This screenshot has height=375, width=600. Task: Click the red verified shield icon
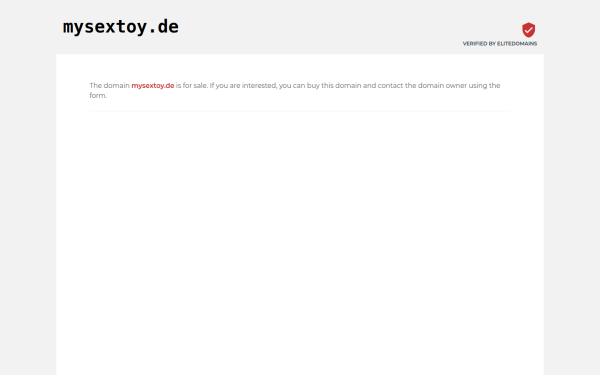[x=528, y=30]
